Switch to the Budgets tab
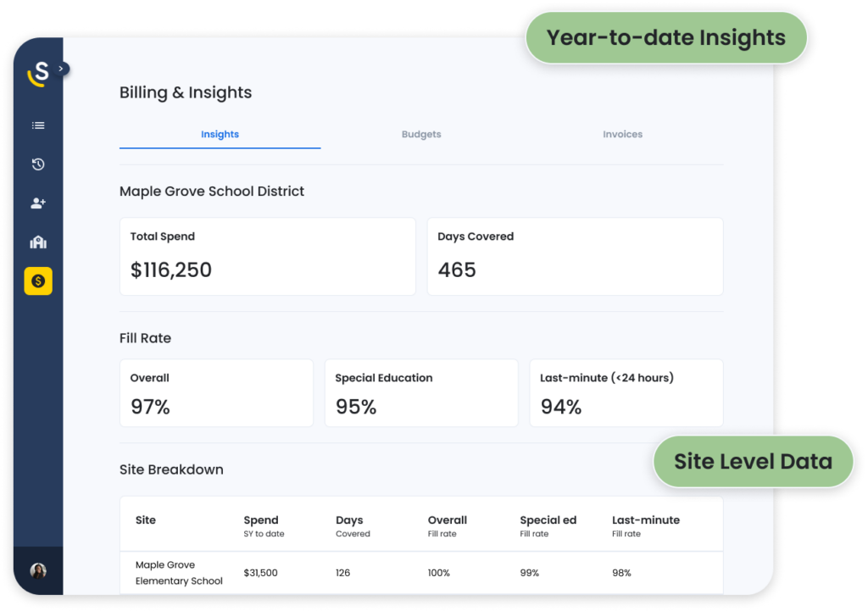The width and height of the screenshot is (868, 611). pyautogui.click(x=421, y=135)
